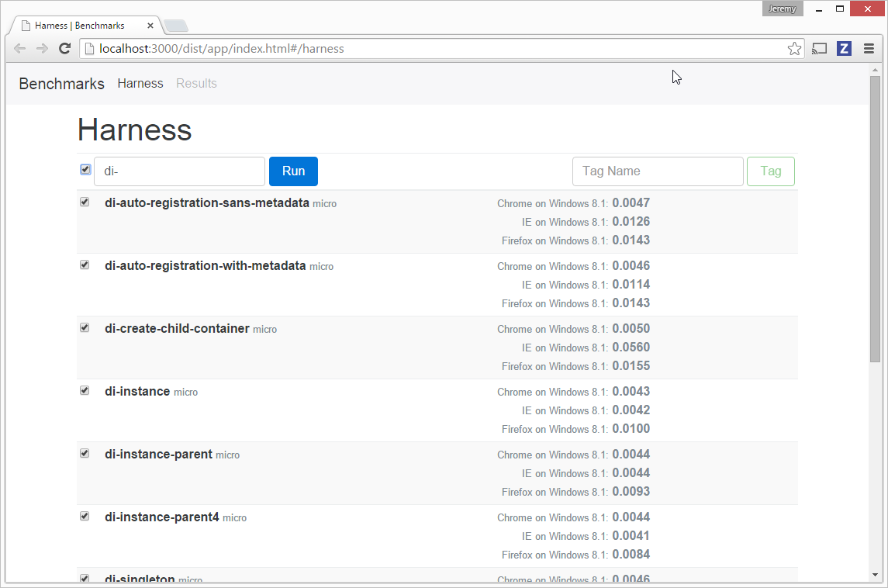Click the di-instance-parent4 benchmark name

pos(162,517)
